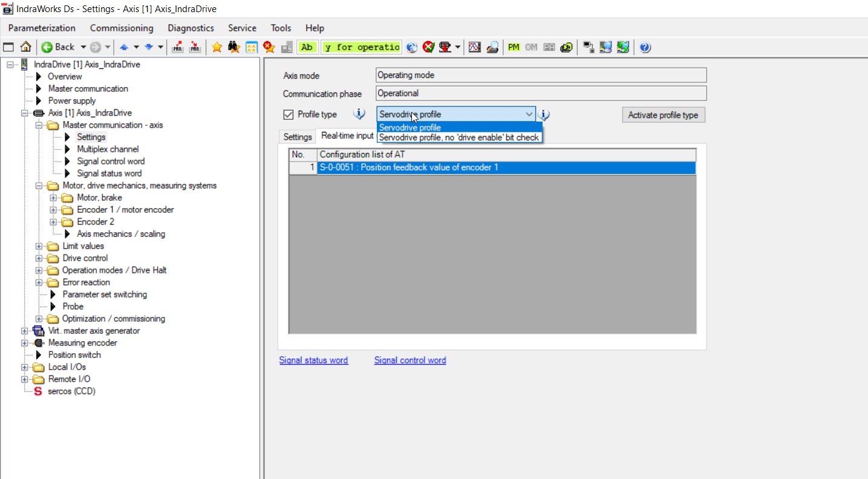Open the oscilloscope icon in the toolbar

475,47
